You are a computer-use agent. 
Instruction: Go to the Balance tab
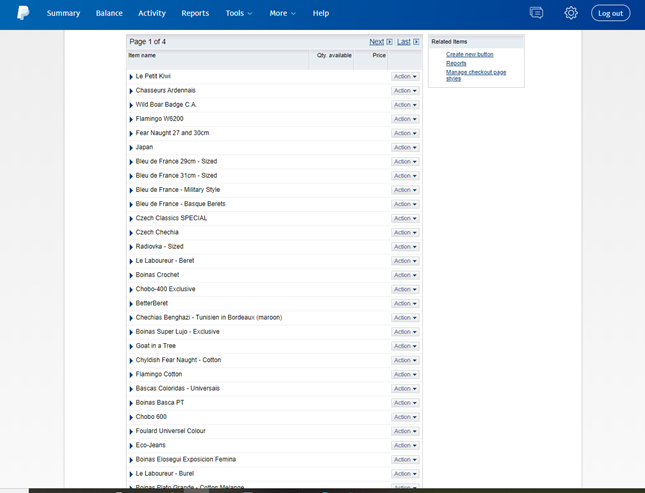[109, 13]
